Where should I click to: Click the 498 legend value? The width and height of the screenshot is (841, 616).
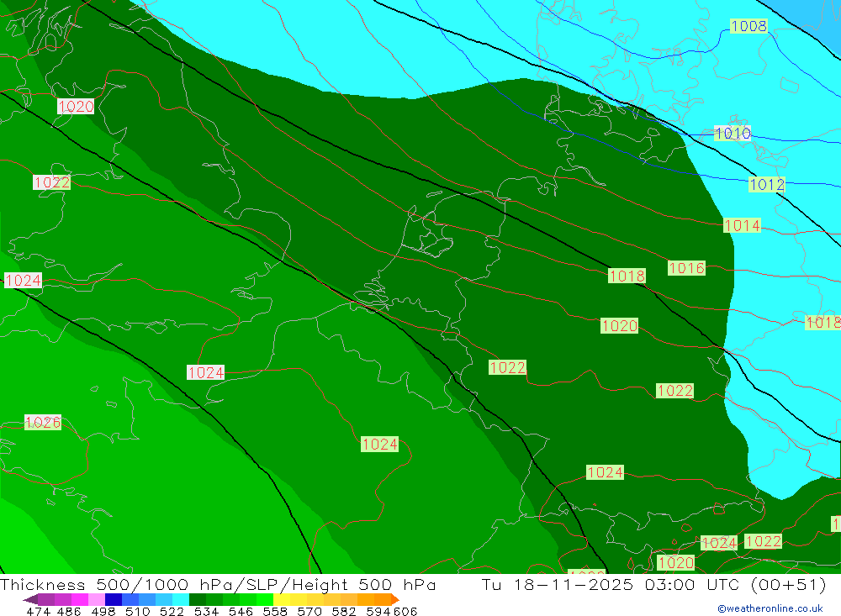click(102, 611)
